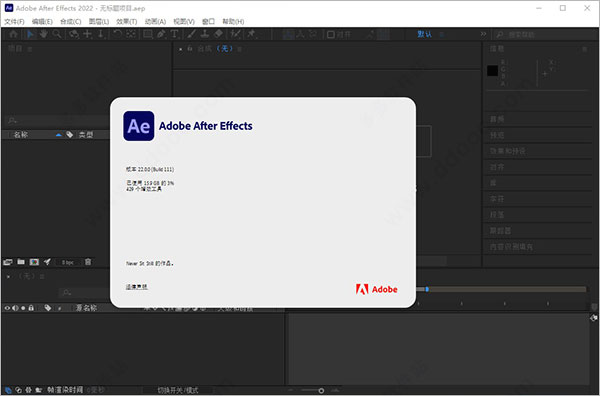Toggle the Snapping (对齐) checkbox
Image resolution: width=600 pixels, height=396 pixels.
pyautogui.click(x=331, y=34)
